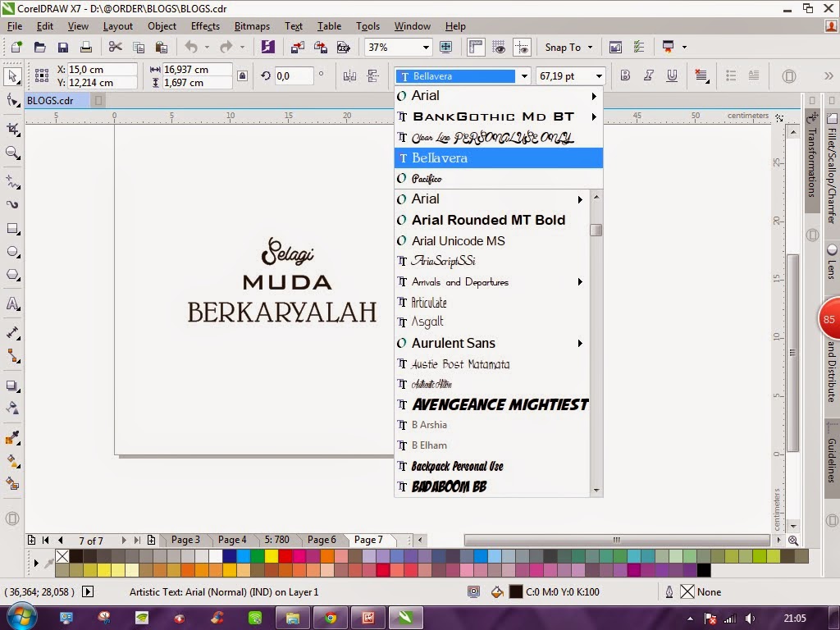Switch to Page 6 tab
840x630 pixels.
[x=322, y=540]
